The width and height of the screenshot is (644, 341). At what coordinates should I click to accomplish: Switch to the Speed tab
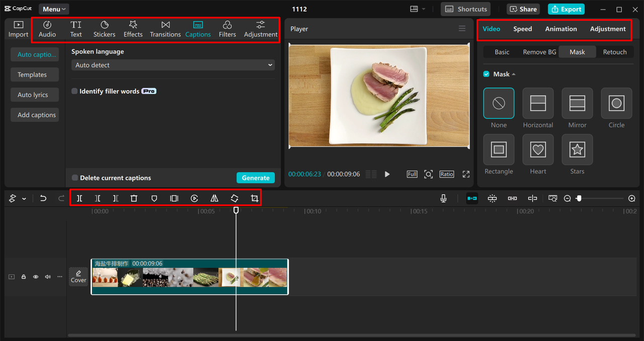pyautogui.click(x=522, y=29)
